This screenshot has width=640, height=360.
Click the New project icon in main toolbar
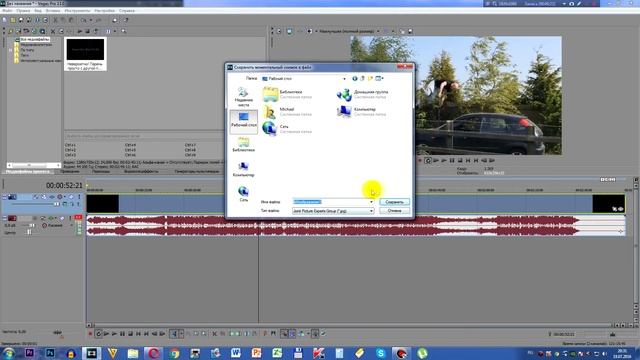(x=4, y=20)
